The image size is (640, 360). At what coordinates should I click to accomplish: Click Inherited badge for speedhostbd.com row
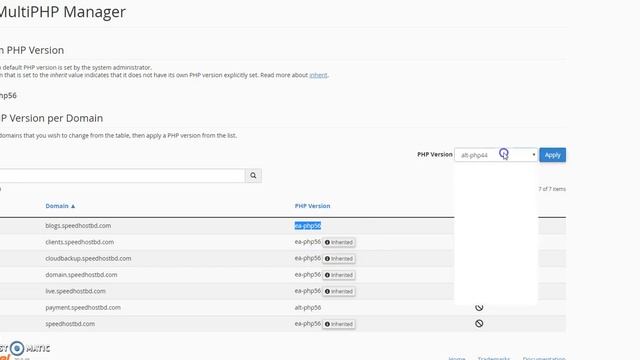point(339,324)
